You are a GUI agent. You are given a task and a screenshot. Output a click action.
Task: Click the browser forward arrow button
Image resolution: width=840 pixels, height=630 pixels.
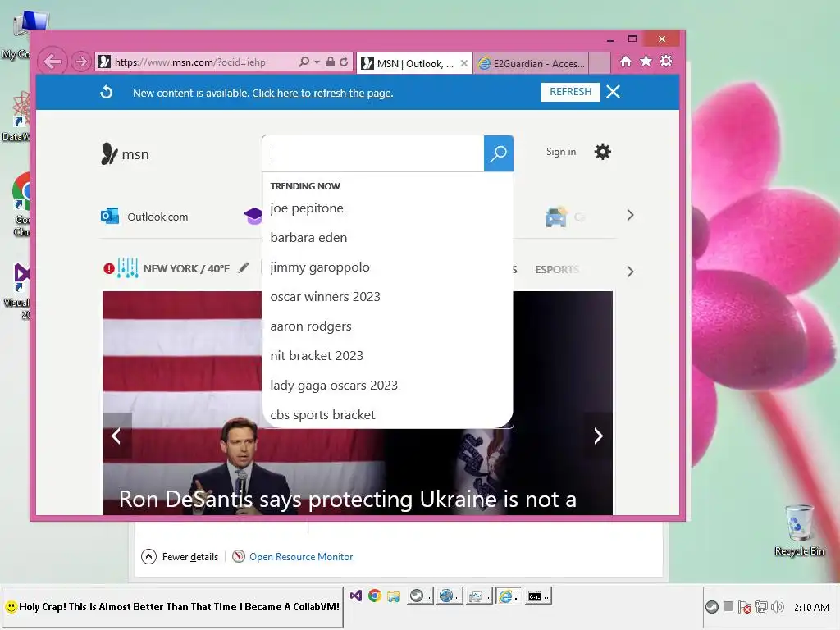click(81, 62)
